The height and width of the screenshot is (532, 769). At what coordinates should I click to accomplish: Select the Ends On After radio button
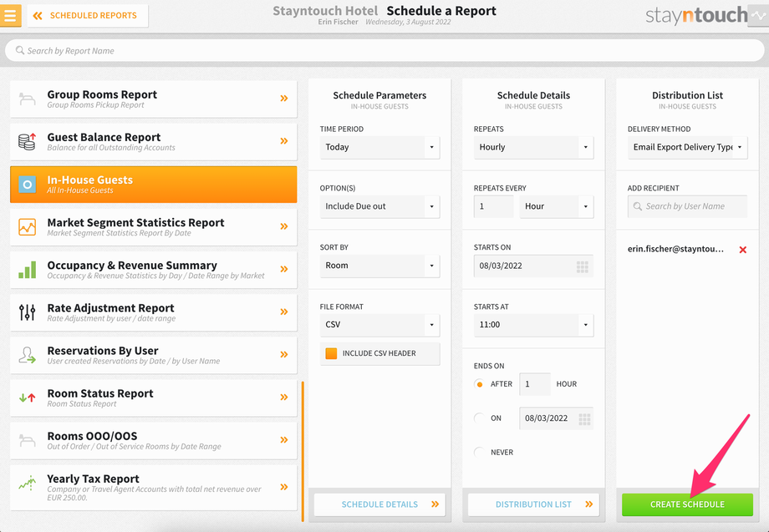(479, 384)
